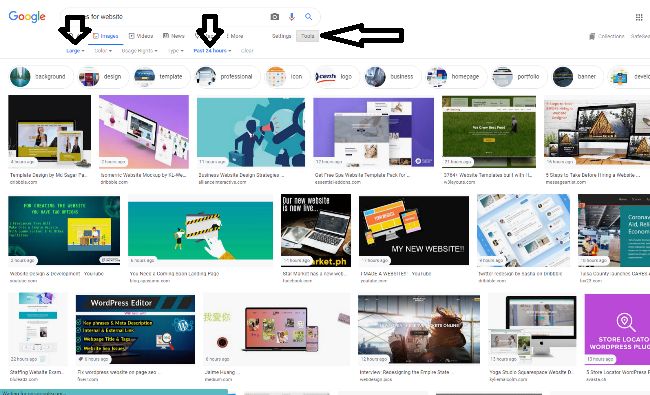650x395 pixels.
Task: Open the green field Website Templates image
Action: click(x=489, y=131)
